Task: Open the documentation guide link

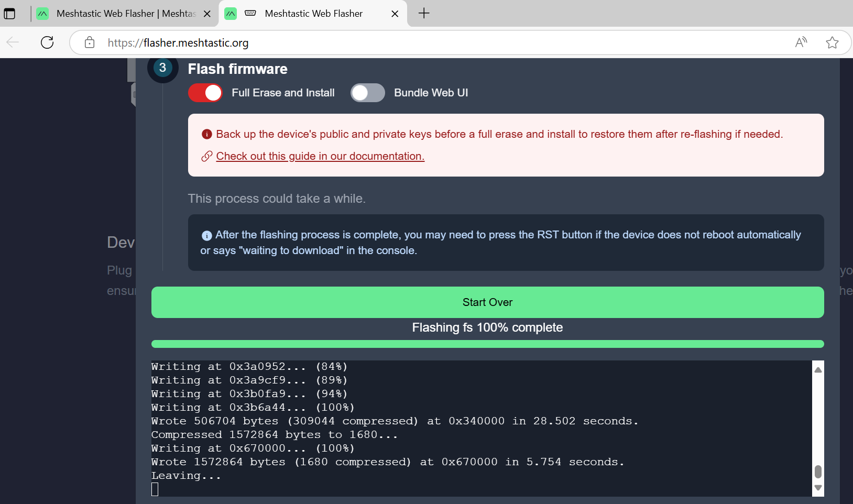Action: pyautogui.click(x=320, y=156)
